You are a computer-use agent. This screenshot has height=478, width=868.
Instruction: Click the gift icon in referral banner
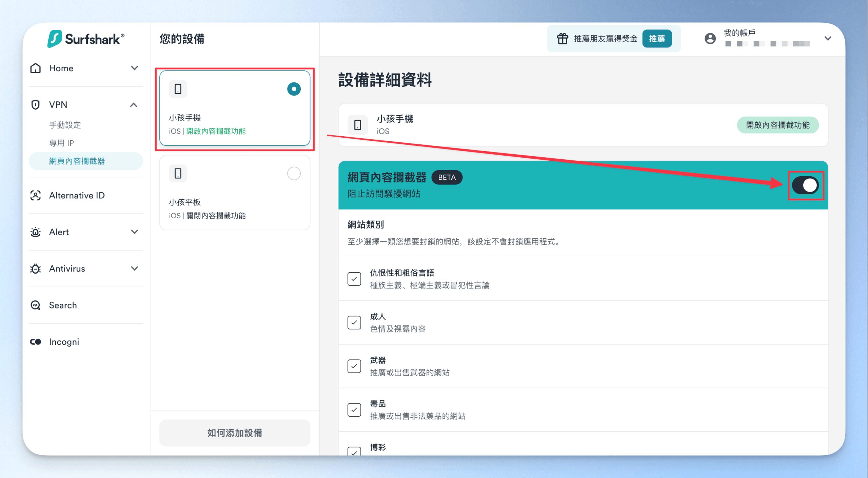(x=563, y=39)
